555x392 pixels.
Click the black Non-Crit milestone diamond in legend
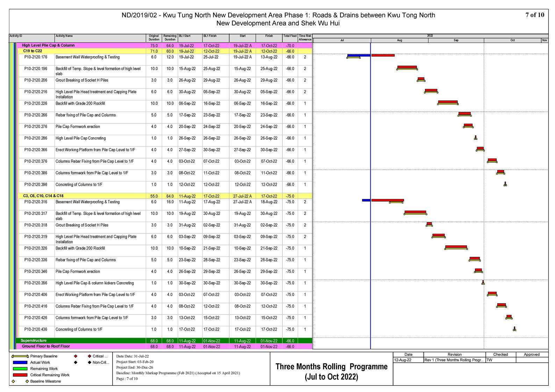[90, 363]
